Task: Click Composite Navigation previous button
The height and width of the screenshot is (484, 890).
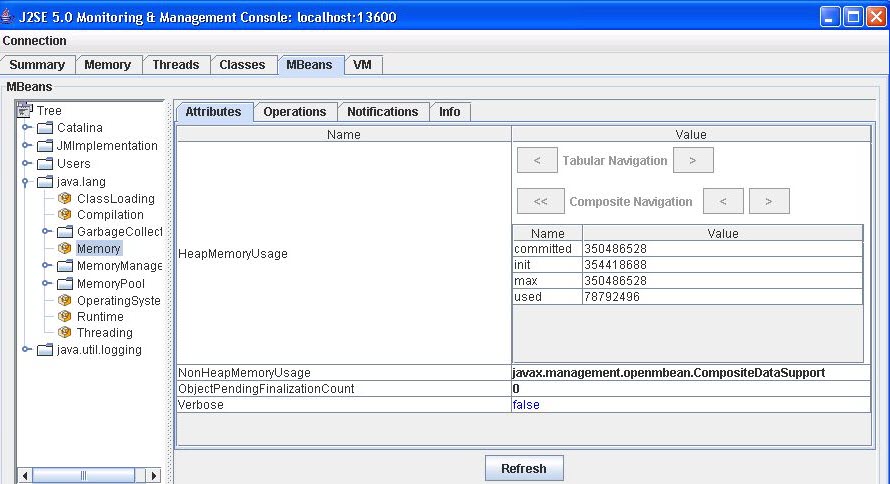Action: pos(723,201)
